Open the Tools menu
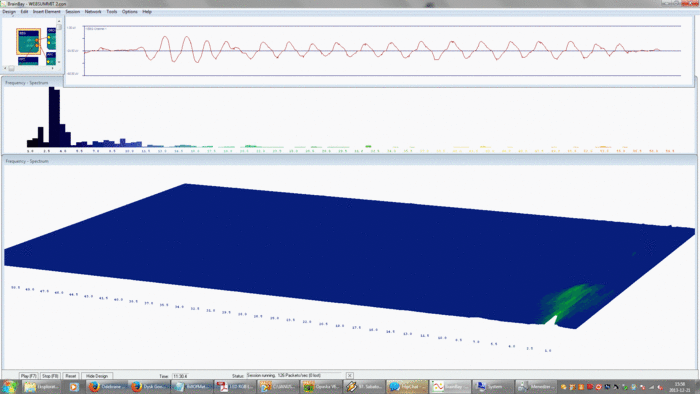This screenshot has height=394, width=700. click(x=112, y=12)
